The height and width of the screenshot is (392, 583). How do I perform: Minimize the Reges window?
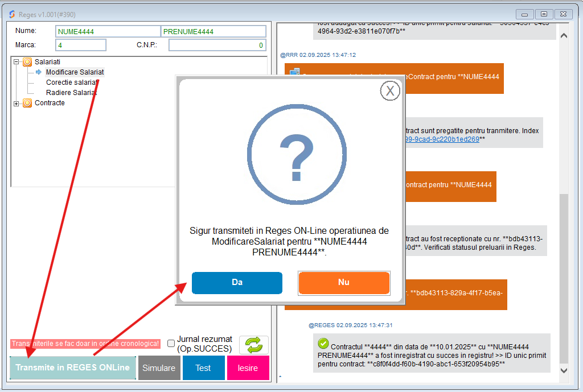click(524, 14)
